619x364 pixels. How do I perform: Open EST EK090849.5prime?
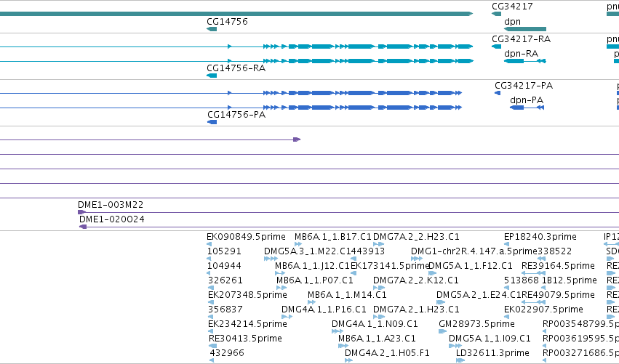tap(246, 237)
